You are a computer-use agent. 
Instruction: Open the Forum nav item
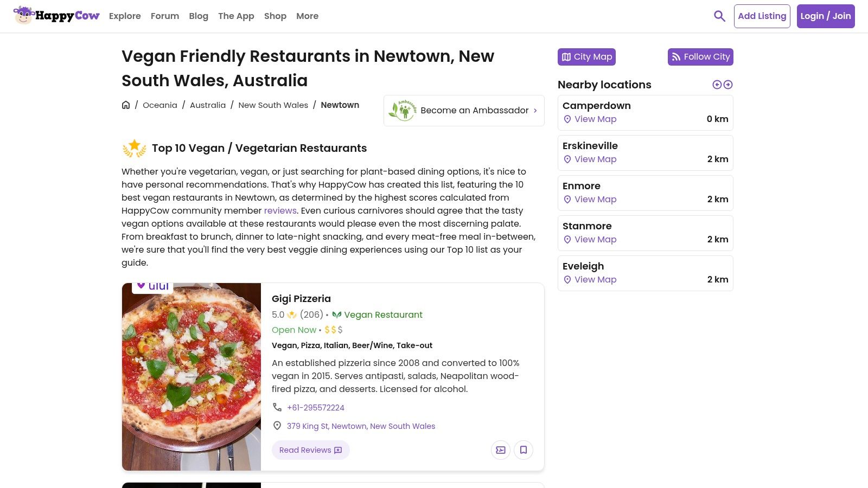click(165, 16)
